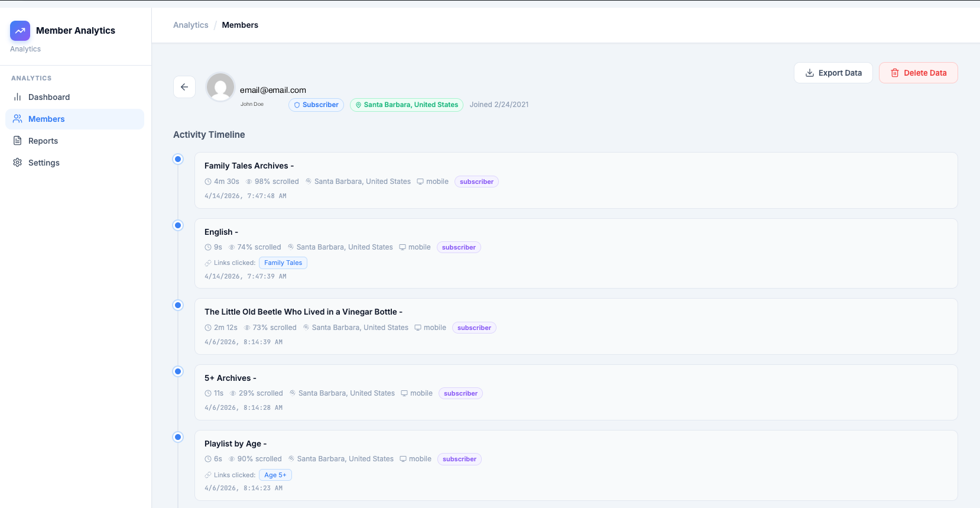This screenshot has height=508, width=980.
Task: Click the email@email.com member heading
Action: pyautogui.click(x=273, y=90)
